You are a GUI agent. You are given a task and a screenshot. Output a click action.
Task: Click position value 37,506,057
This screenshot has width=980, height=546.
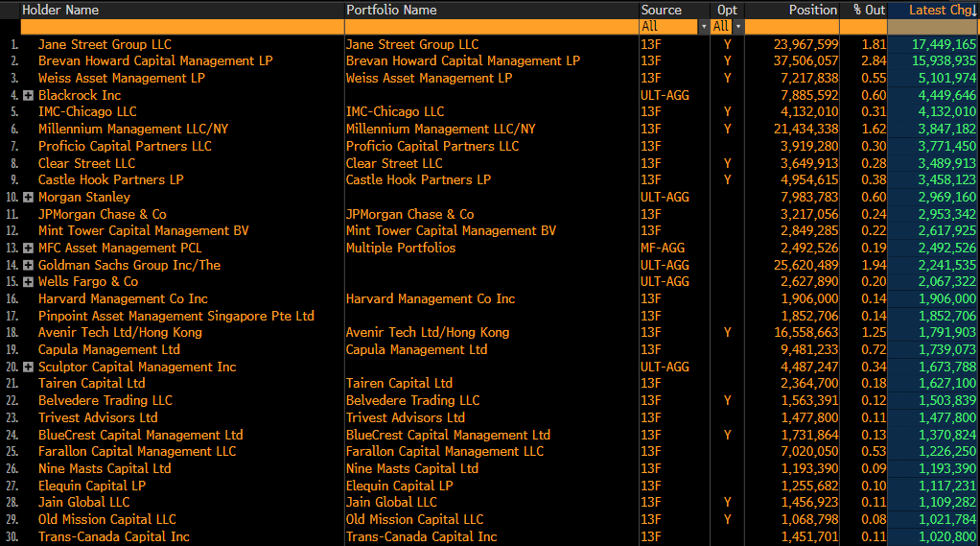tap(805, 61)
